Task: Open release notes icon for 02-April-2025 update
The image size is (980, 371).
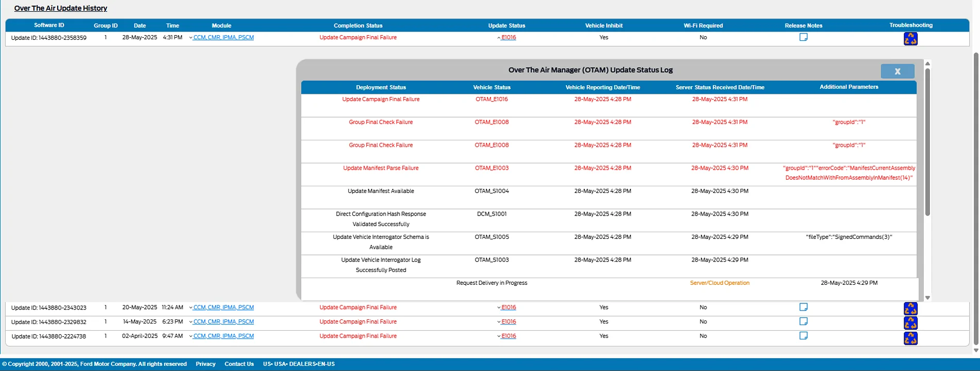Action: point(803,336)
